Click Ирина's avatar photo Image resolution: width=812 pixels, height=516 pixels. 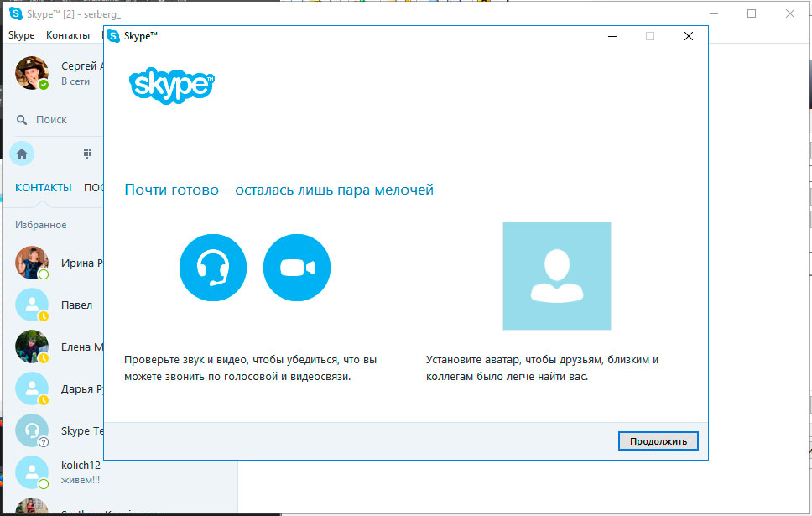coord(32,263)
